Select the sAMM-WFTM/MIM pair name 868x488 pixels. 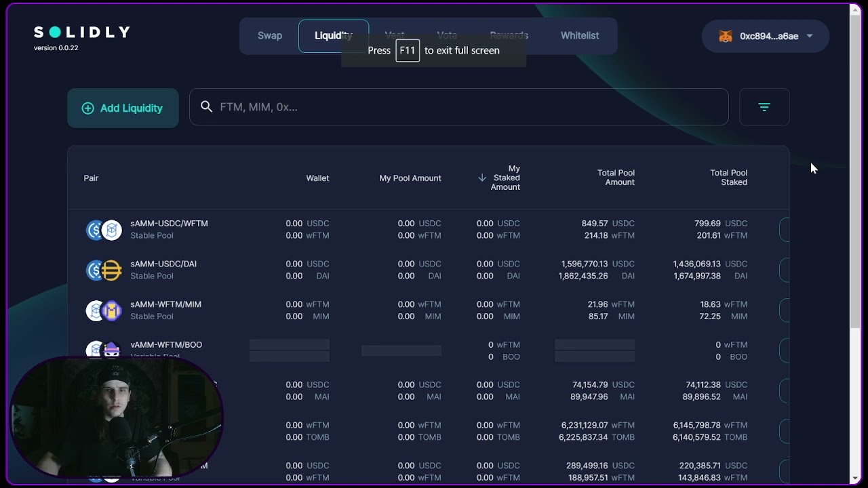tap(165, 304)
